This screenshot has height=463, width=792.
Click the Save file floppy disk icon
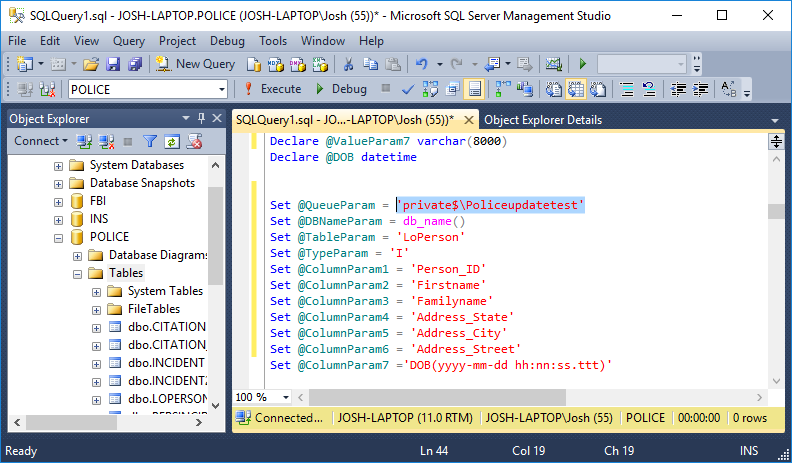point(112,64)
